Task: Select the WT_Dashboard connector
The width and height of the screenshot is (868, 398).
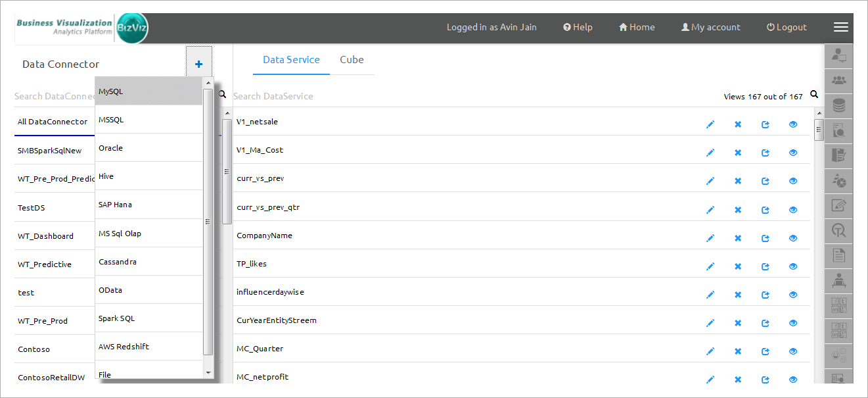Action: point(46,236)
